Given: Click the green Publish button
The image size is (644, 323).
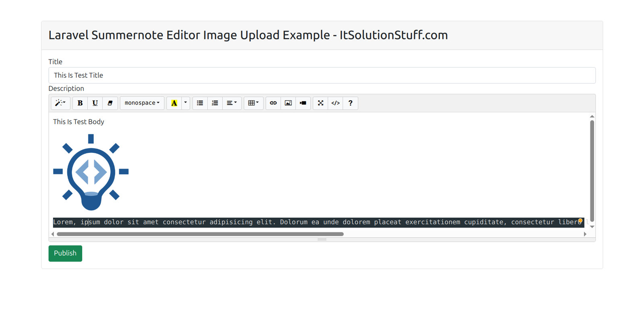Looking at the screenshot, I should tap(65, 253).
